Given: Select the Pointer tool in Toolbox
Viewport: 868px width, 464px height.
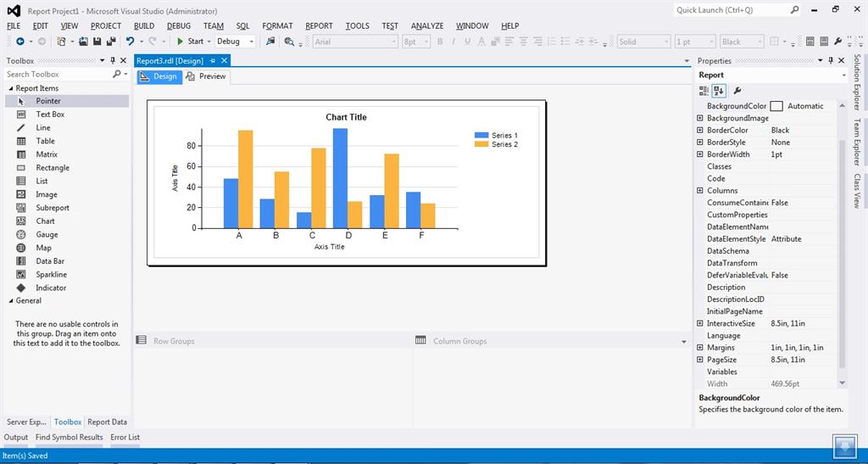Looking at the screenshot, I should (67, 101).
